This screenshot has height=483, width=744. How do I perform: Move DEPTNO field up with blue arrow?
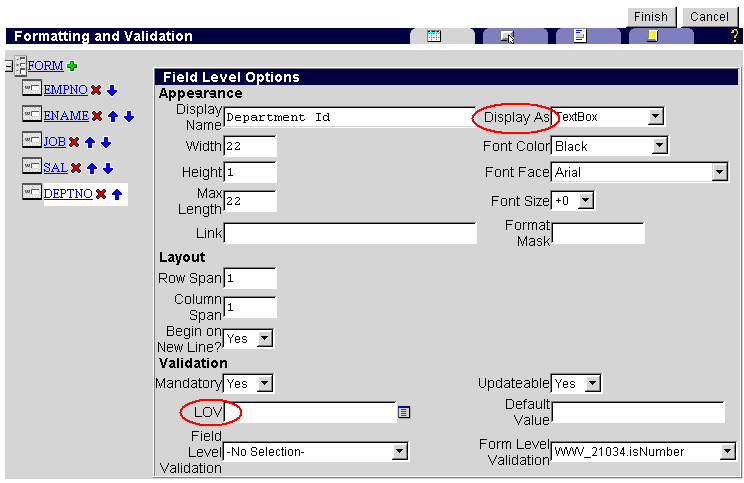tap(117, 194)
